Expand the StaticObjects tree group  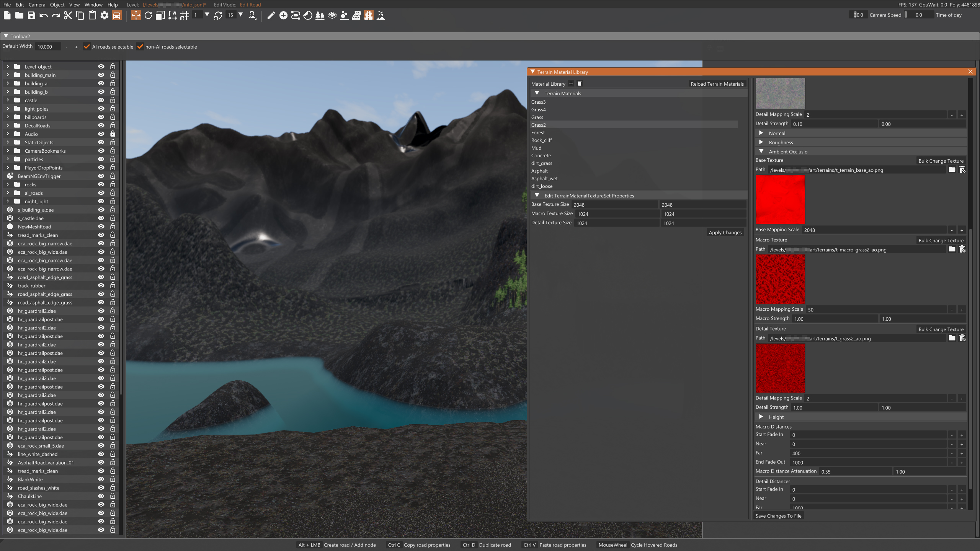[7, 142]
